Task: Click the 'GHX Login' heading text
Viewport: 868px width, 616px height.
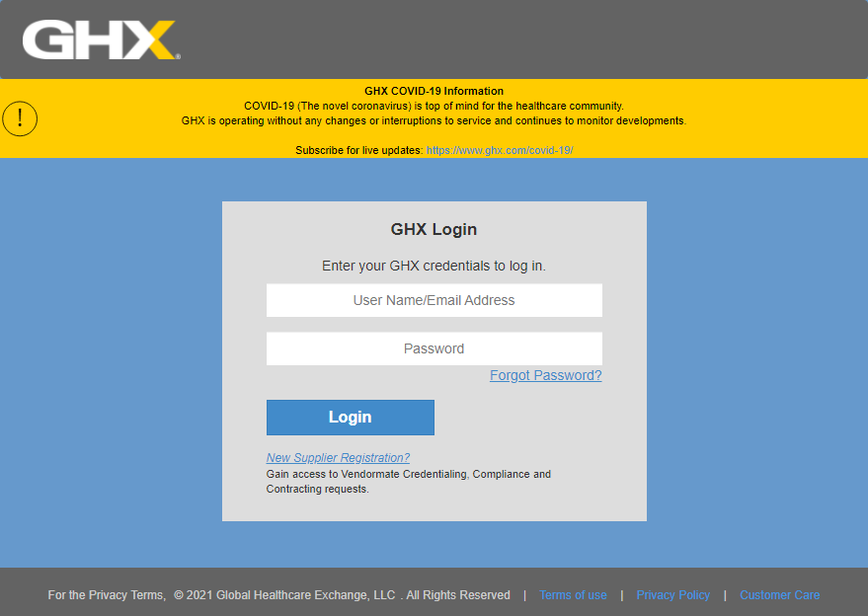Action: pyautogui.click(x=434, y=229)
